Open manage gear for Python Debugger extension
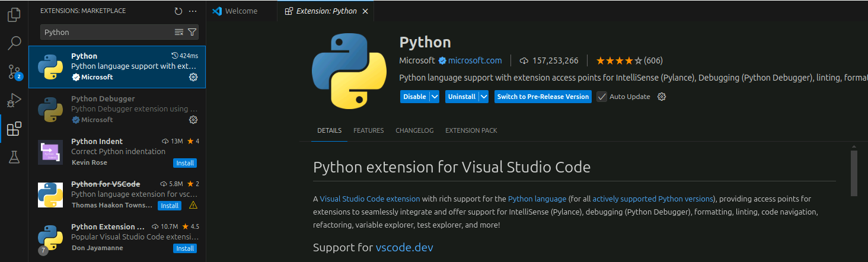This screenshot has width=868, height=262. pos(193,120)
